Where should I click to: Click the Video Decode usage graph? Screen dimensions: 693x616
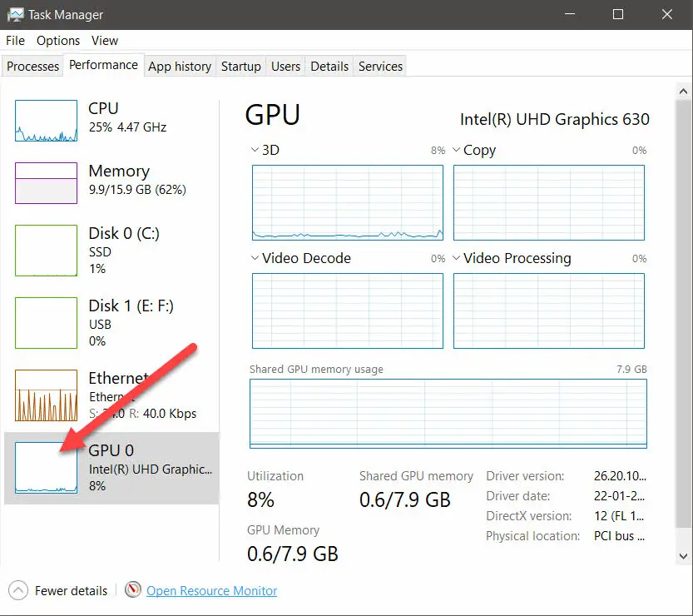click(x=348, y=310)
